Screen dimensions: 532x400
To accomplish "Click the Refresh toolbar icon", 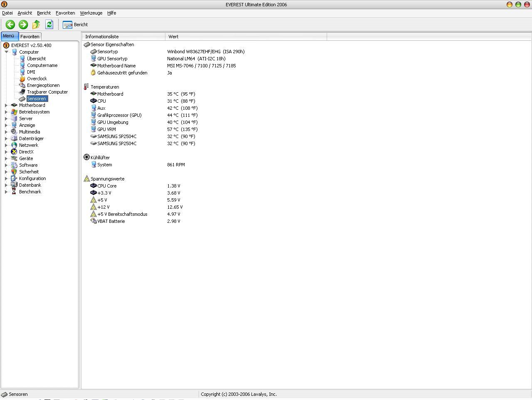I will 49,25.
